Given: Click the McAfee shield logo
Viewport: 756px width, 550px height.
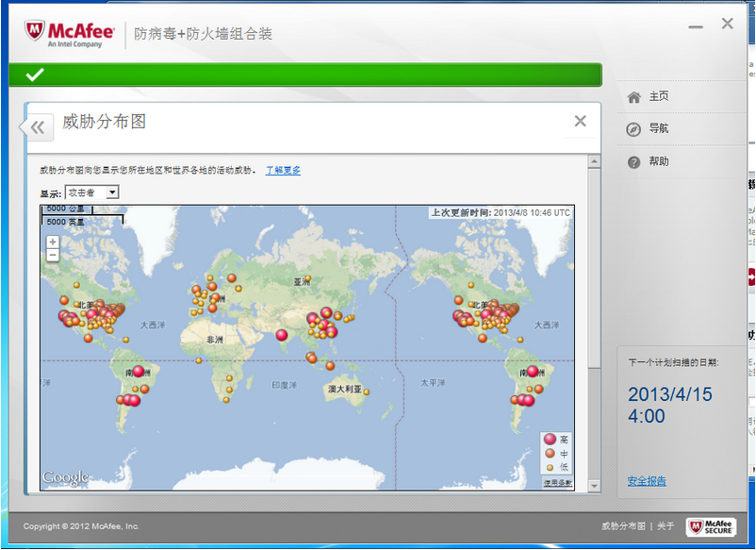Looking at the screenshot, I should (37, 31).
